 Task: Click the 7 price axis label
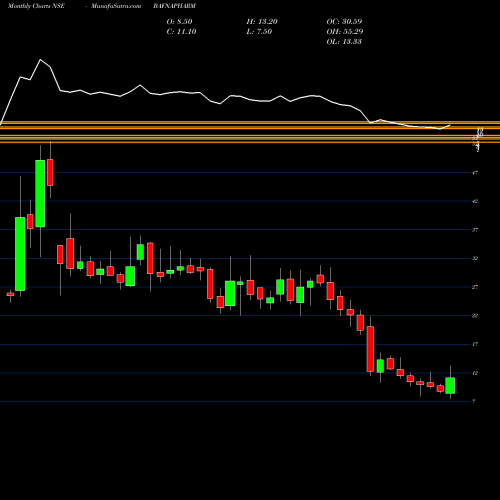point(474,401)
